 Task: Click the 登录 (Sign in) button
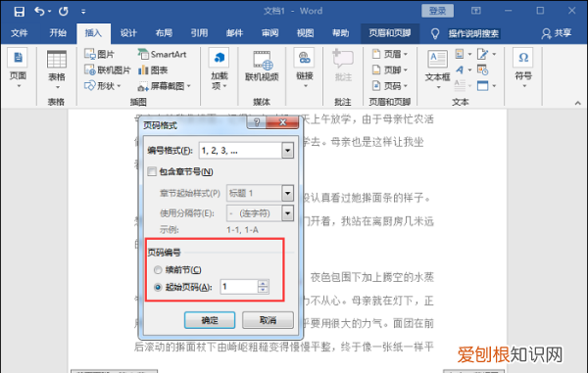[x=438, y=11]
